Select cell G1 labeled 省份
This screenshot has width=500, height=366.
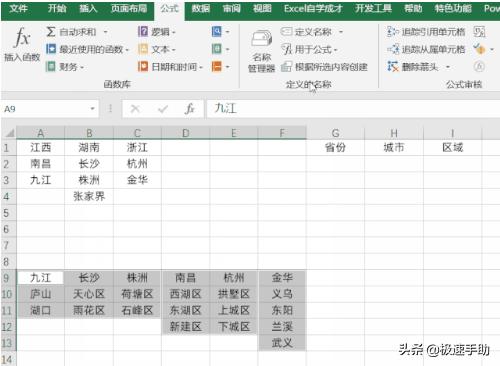coord(335,147)
